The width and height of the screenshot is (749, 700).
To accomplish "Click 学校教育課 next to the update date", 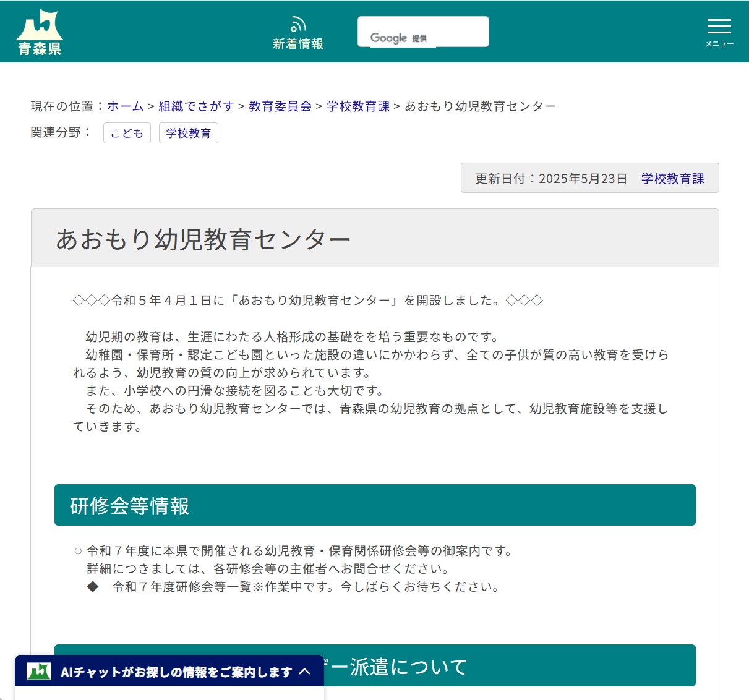I will 674,178.
